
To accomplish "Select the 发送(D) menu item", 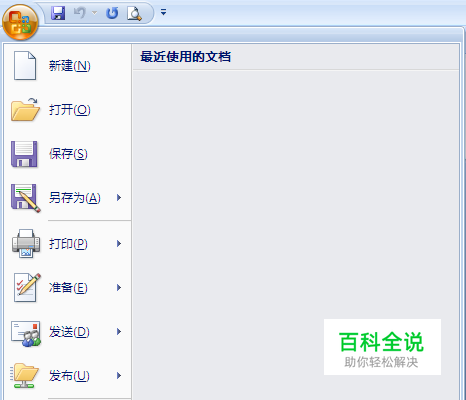I will 69,332.
